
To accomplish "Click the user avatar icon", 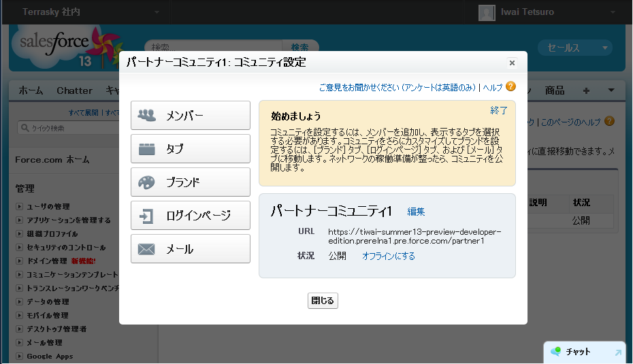I will point(487,12).
